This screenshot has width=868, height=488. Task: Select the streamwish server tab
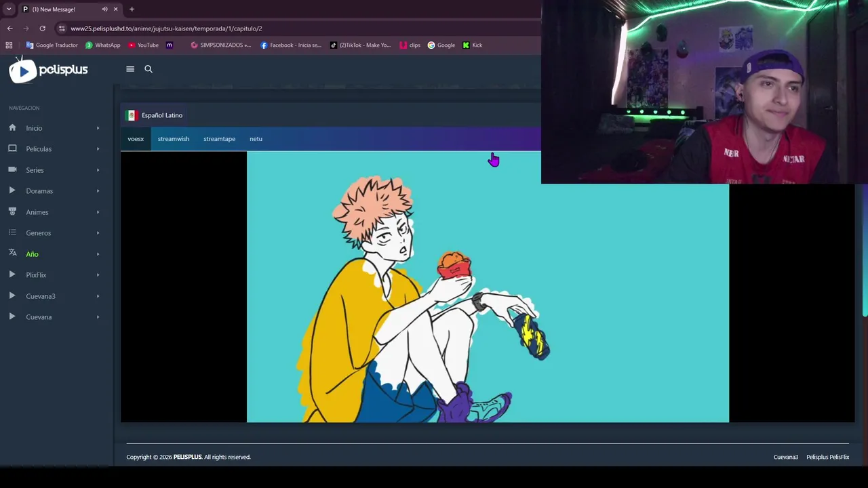(x=174, y=139)
